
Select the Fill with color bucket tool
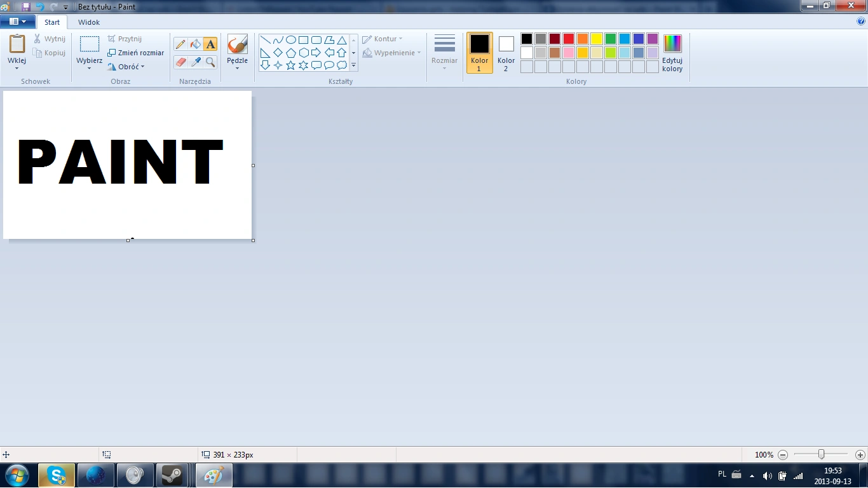(x=195, y=44)
